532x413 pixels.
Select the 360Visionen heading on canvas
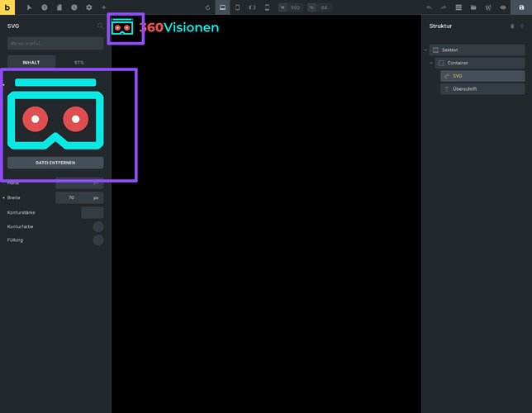click(179, 27)
